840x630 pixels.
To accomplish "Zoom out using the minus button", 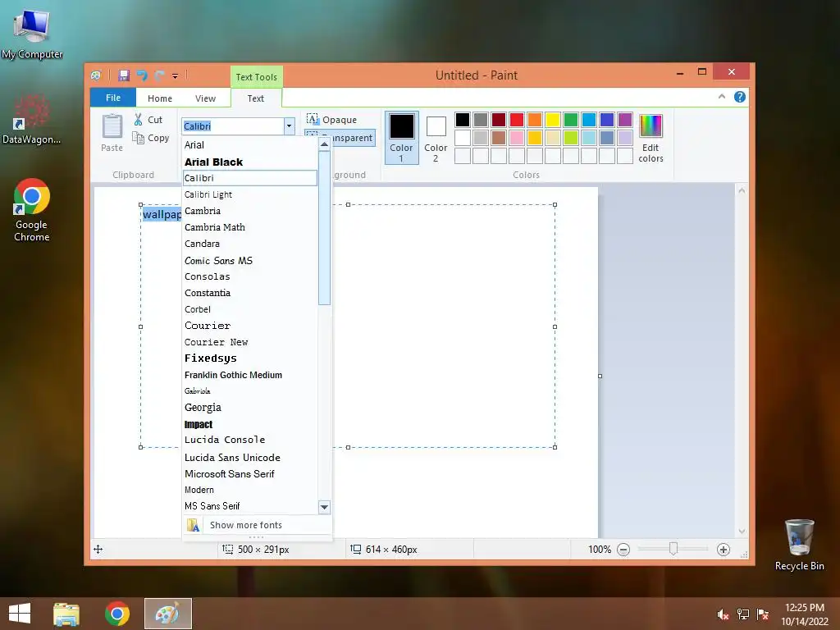I will pos(623,550).
